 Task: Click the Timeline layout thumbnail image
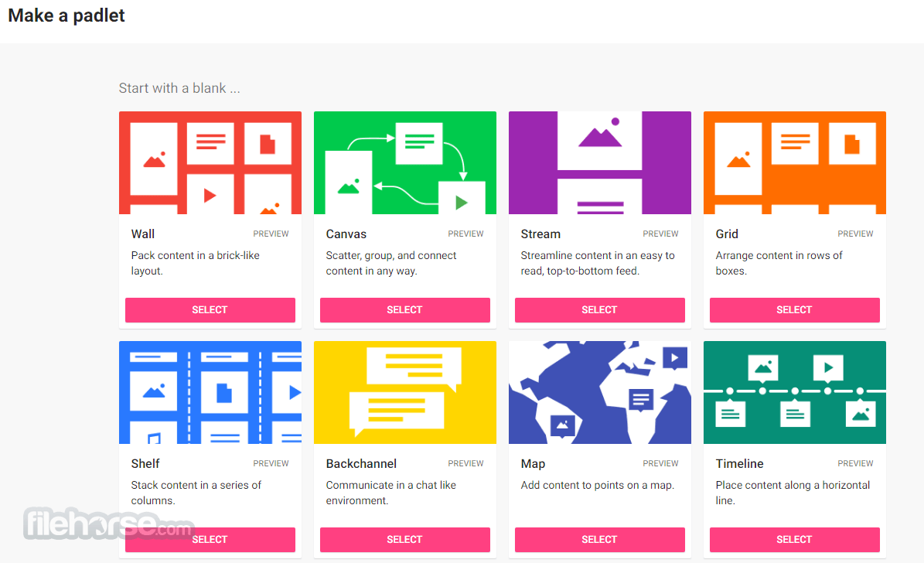[x=794, y=392]
